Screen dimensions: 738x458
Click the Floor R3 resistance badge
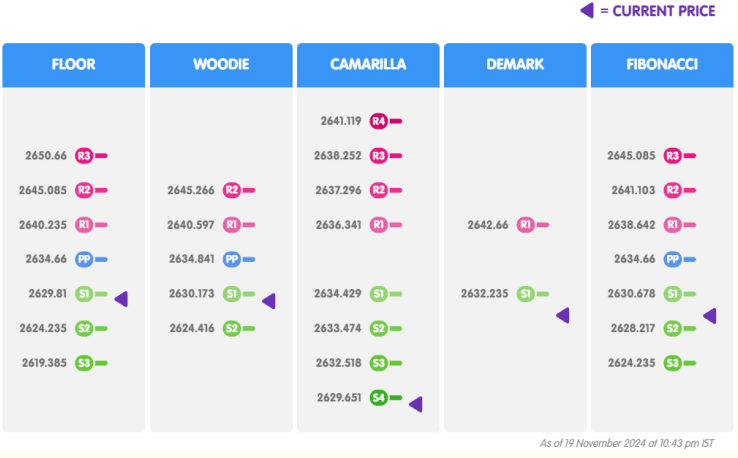click(x=84, y=155)
